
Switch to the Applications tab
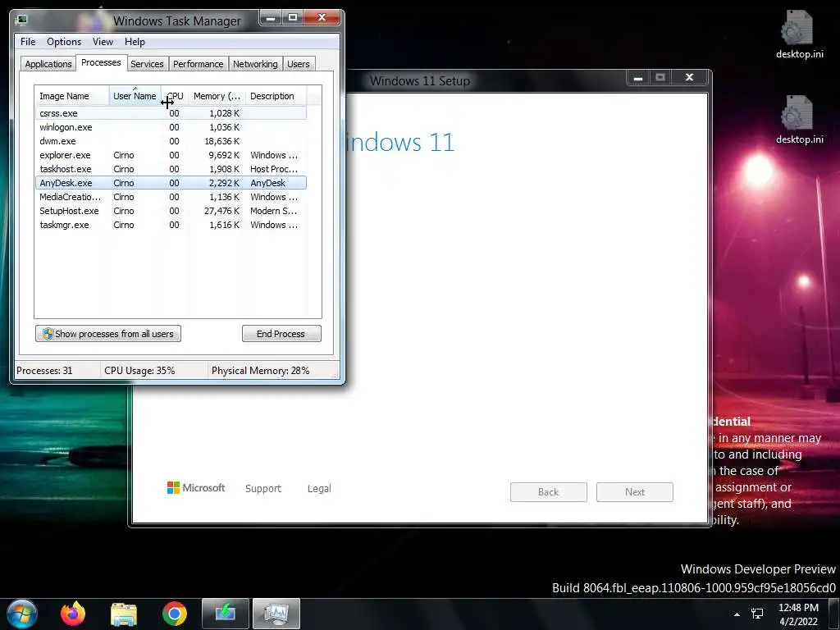48,64
